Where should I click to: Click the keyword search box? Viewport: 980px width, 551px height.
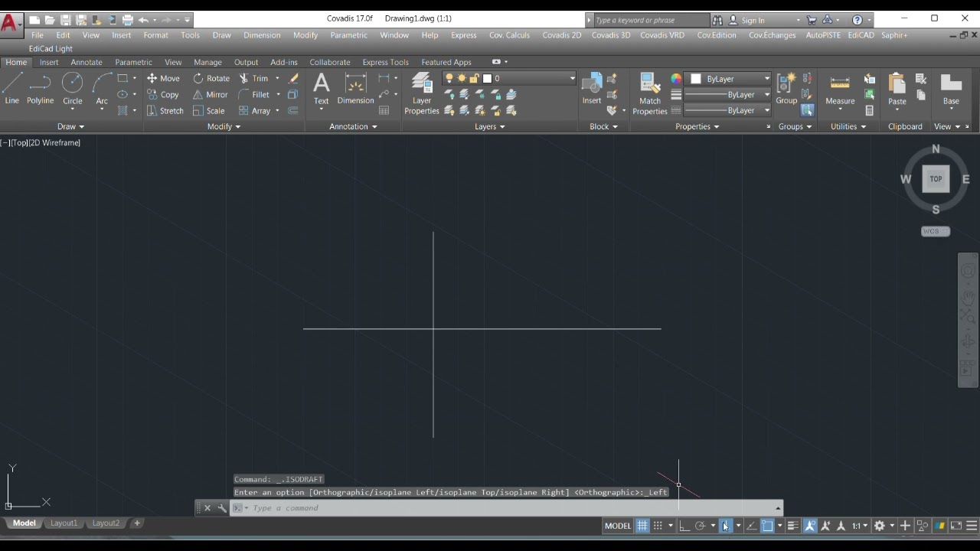[651, 21]
